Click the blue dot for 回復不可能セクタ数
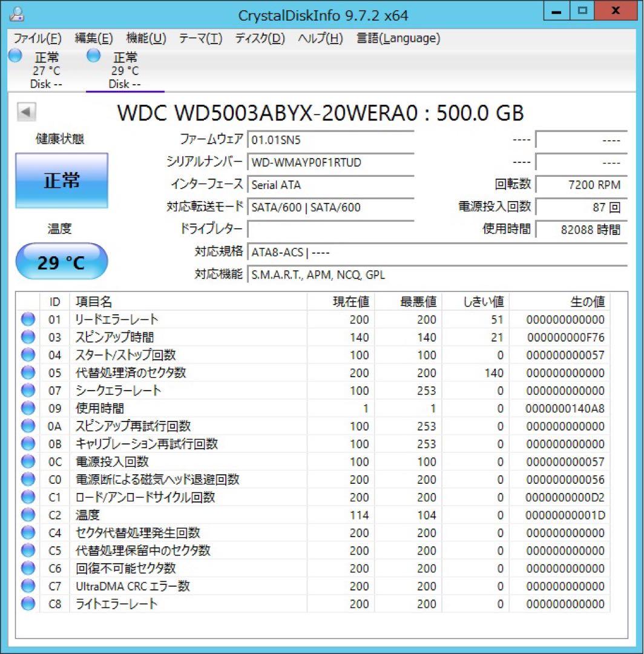 click(28, 568)
